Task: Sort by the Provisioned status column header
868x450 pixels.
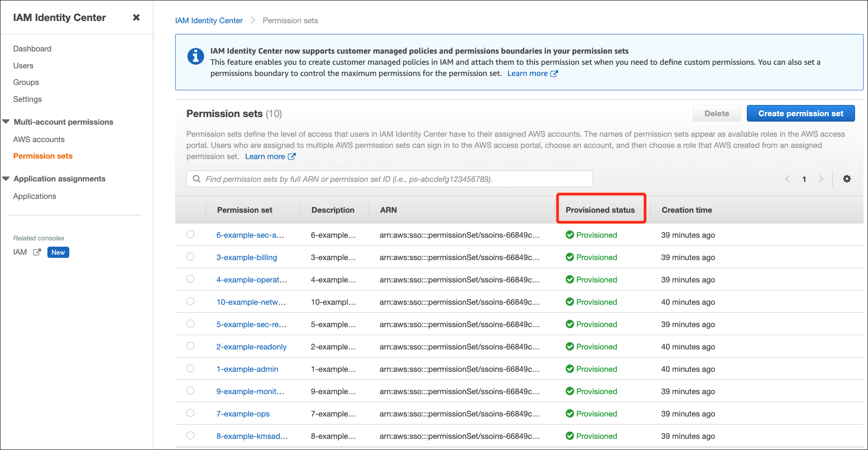Action: coord(600,210)
